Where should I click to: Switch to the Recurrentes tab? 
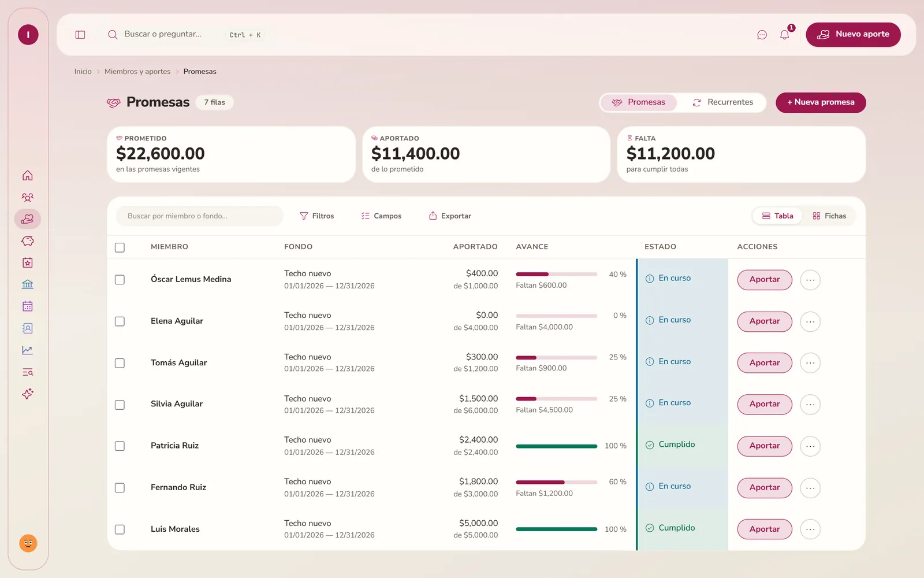tap(722, 102)
